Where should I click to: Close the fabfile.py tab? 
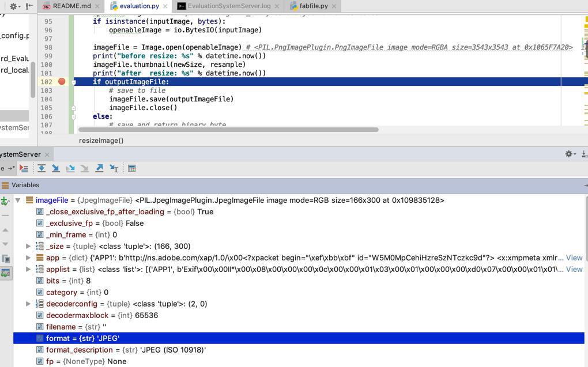[x=334, y=6]
